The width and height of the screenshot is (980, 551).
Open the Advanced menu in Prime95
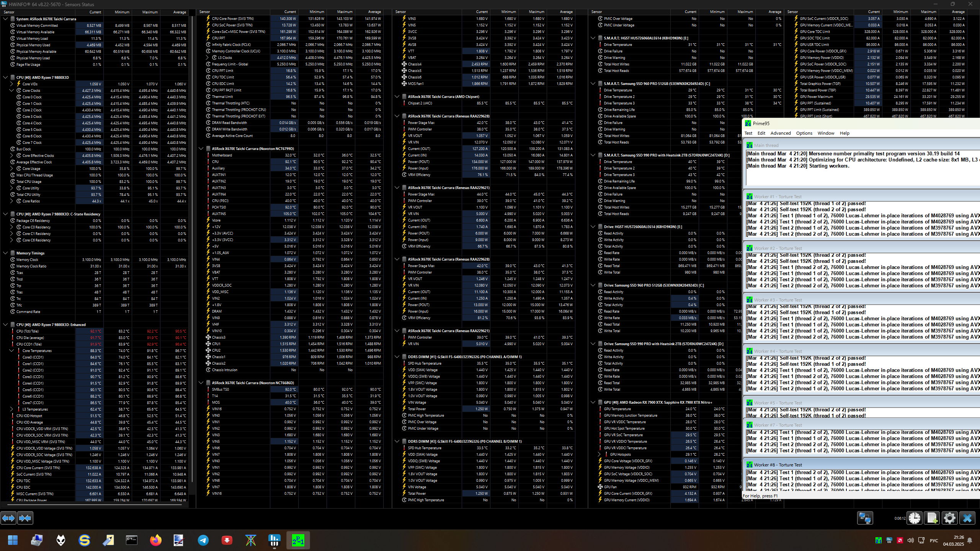[x=780, y=133]
